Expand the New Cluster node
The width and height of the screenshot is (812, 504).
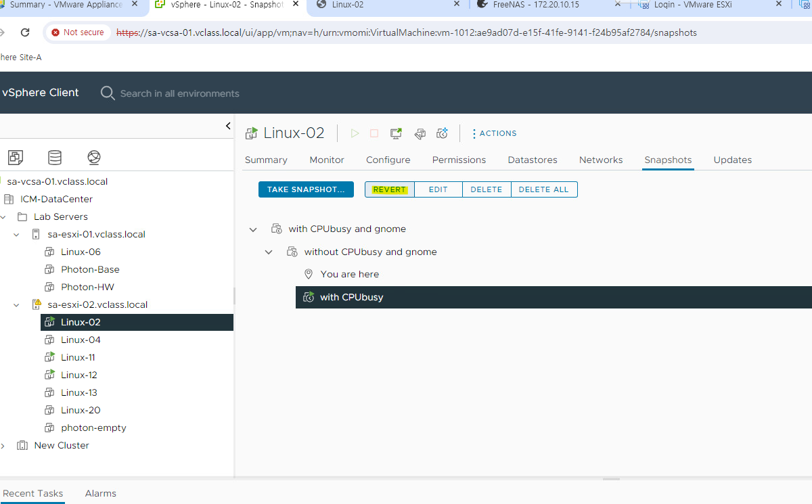(3, 446)
